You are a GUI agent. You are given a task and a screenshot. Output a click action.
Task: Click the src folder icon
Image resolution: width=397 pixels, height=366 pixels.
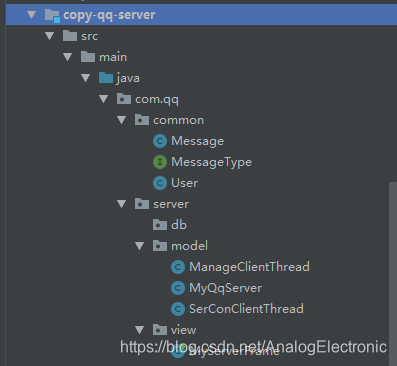70,36
